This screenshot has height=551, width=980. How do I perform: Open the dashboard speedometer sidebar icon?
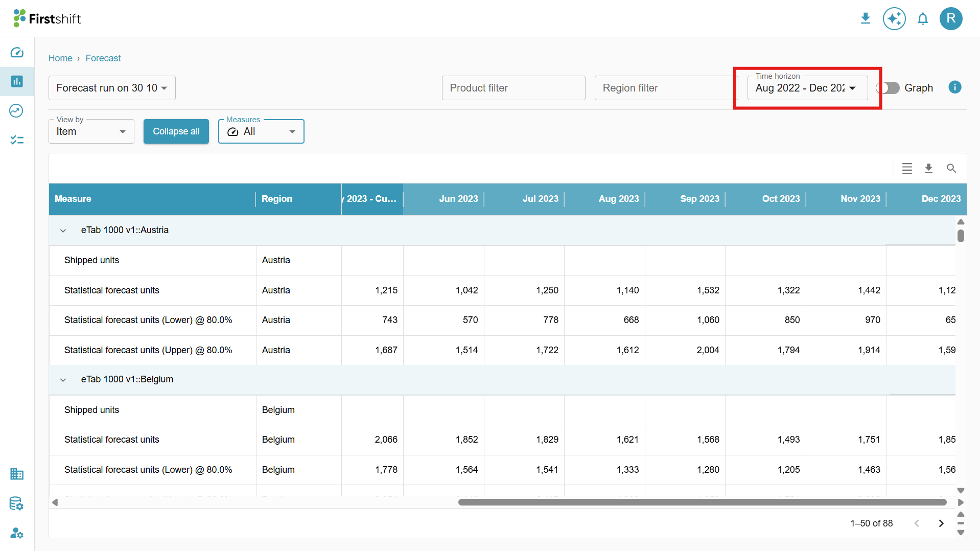pyautogui.click(x=17, y=52)
